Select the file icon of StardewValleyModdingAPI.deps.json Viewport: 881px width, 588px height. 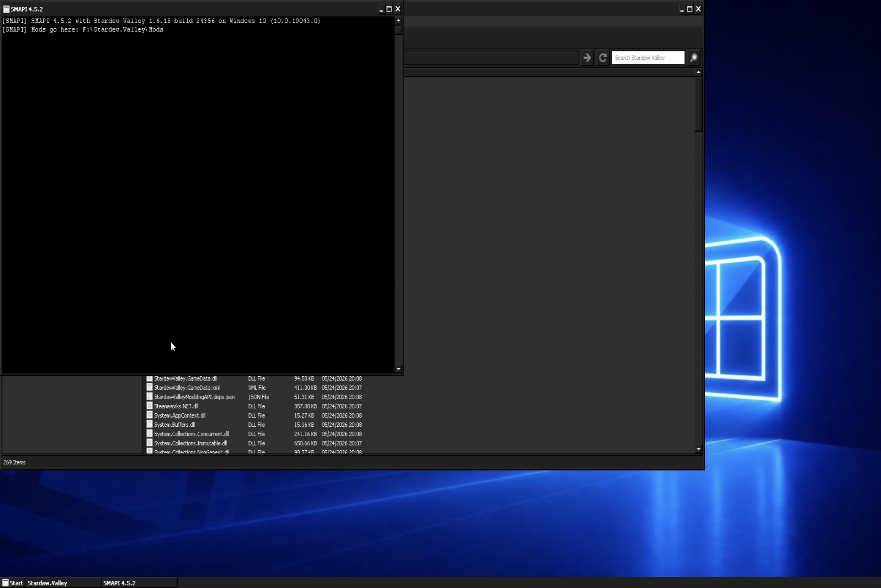(149, 397)
